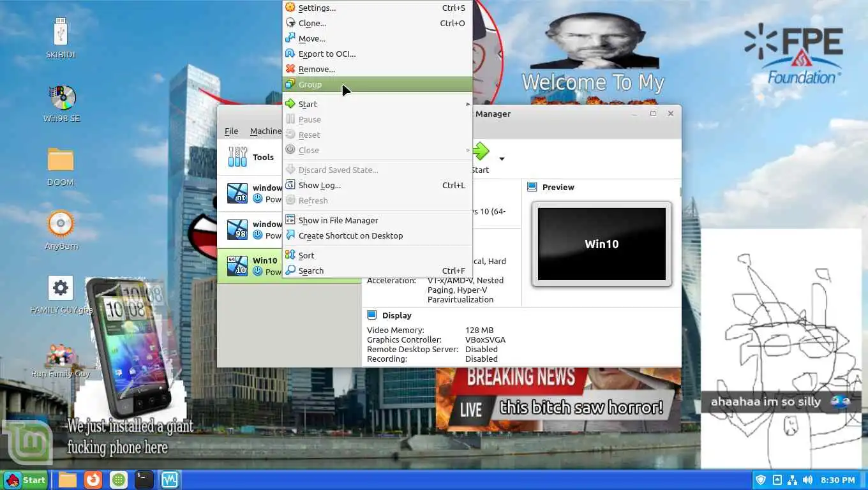Viewport: 868px width, 490px height.
Task: Select the Win10 virtual machine
Action: pyautogui.click(x=250, y=266)
